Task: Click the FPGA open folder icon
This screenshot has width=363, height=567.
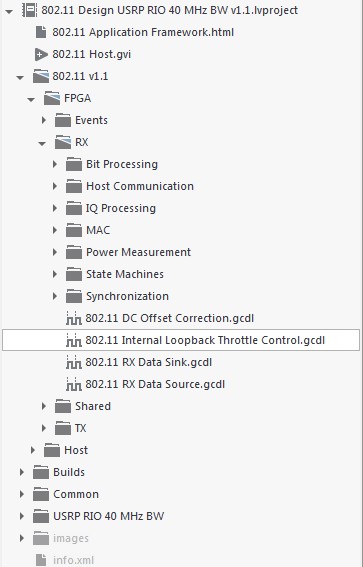Action: (52, 98)
